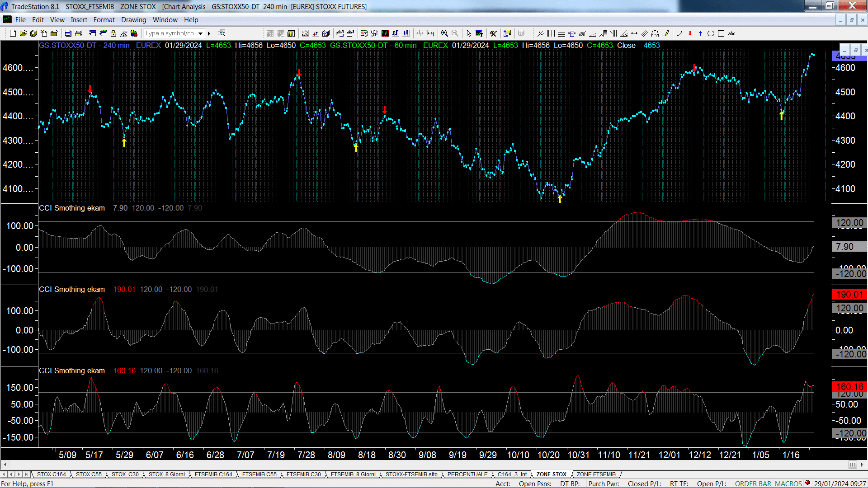The image size is (868, 488).
Task: Click the Open file folder icon
Action: point(23,33)
